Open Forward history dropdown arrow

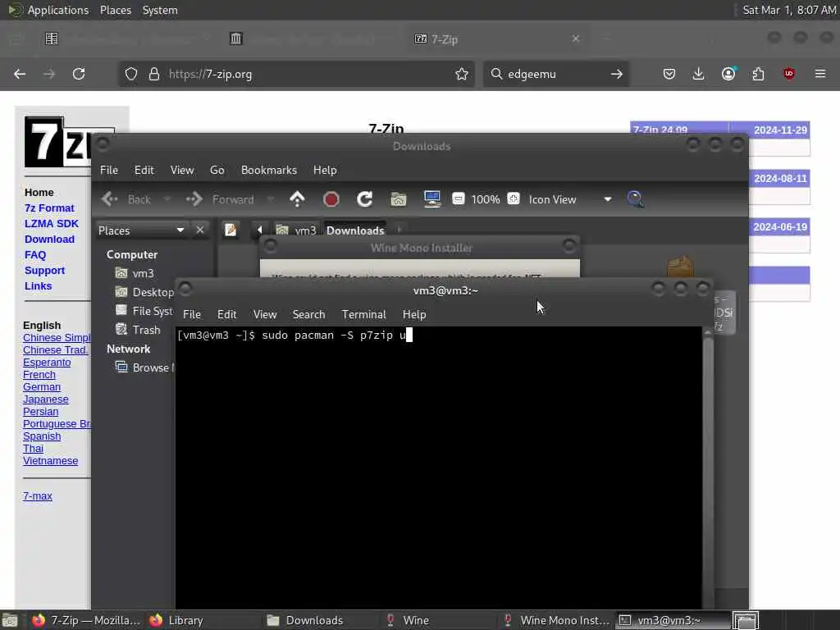[271, 199]
